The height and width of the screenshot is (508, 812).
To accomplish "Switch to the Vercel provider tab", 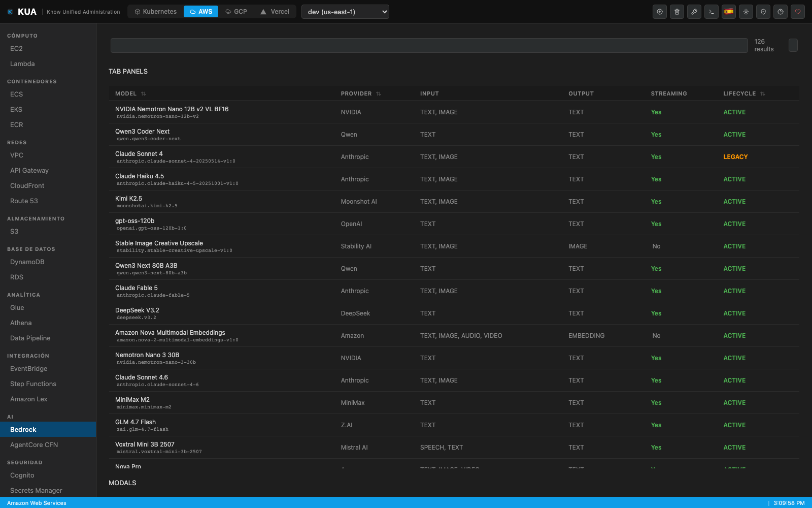I will [x=275, y=12].
